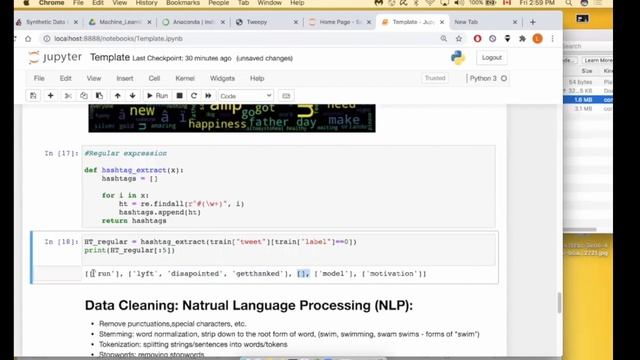Select the 1.6 MB file row in Finder
This screenshot has height=360, width=640.
point(588,100)
